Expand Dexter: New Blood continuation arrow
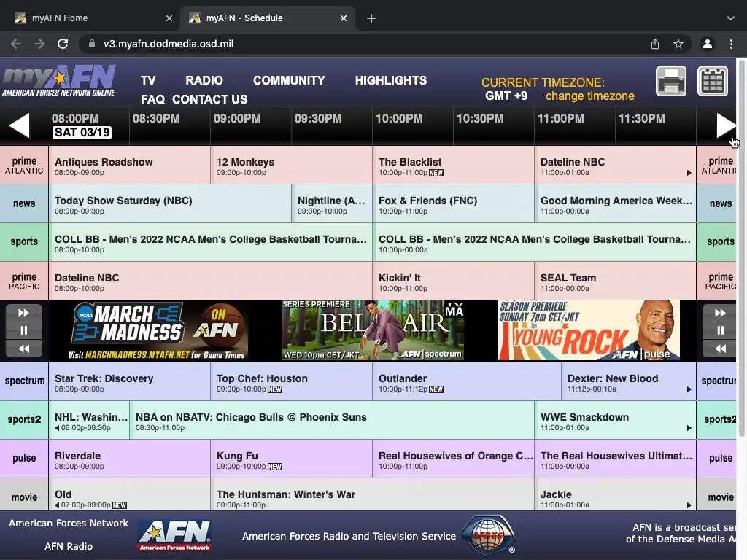Viewport: 747px width, 560px height. [689, 389]
